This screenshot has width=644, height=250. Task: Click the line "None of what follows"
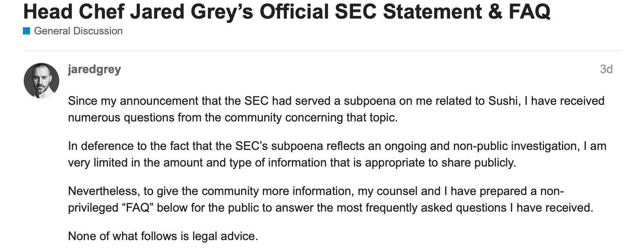click(163, 236)
